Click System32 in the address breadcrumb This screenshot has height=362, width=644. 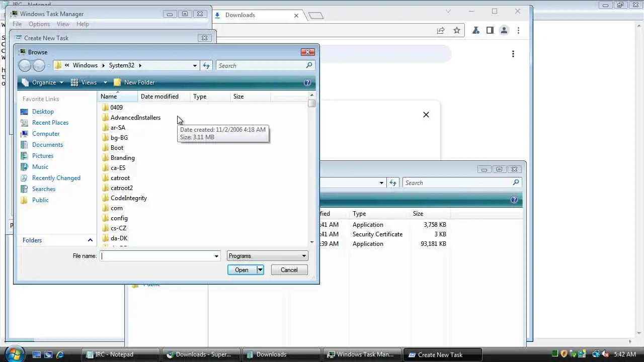pyautogui.click(x=122, y=65)
